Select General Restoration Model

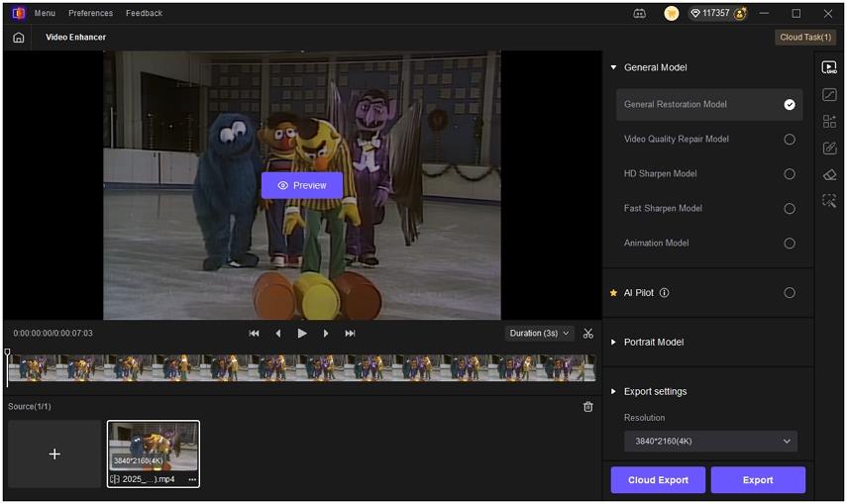709,104
